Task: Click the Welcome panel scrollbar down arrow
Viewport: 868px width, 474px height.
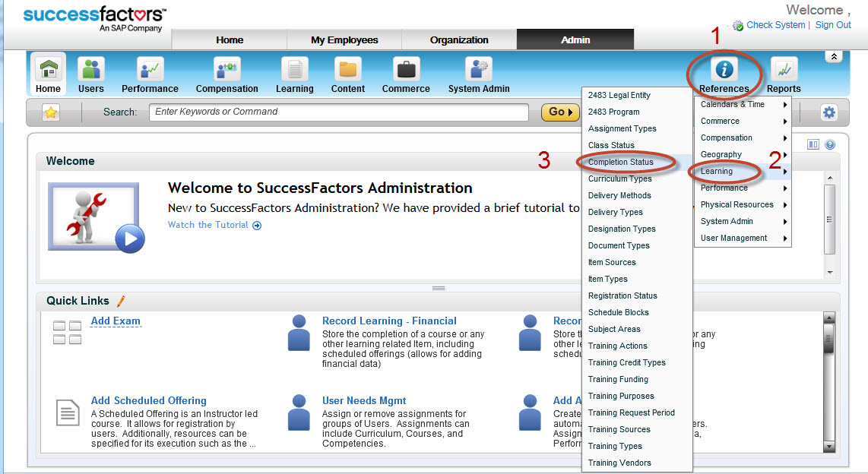Action: [x=829, y=272]
